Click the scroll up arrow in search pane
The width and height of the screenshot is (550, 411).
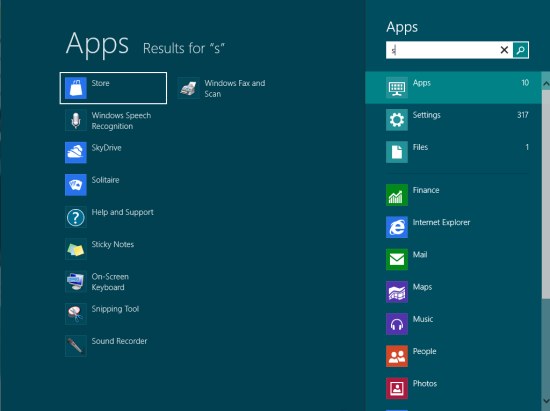(x=546, y=83)
